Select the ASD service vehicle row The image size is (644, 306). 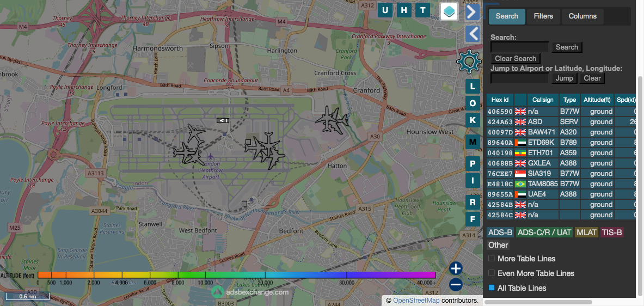tap(561, 121)
